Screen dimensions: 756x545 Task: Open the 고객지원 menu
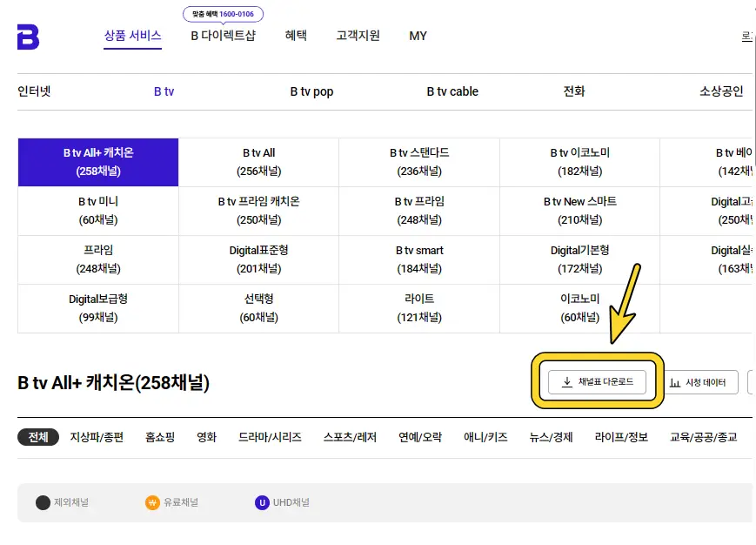coord(358,36)
